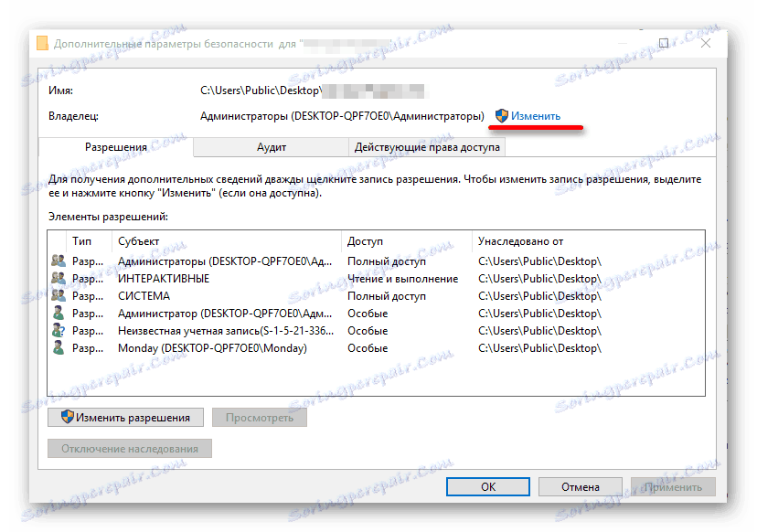The image size is (757, 532).
Task: Click the folder icon in the title bar
Action: tap(42, 44)
